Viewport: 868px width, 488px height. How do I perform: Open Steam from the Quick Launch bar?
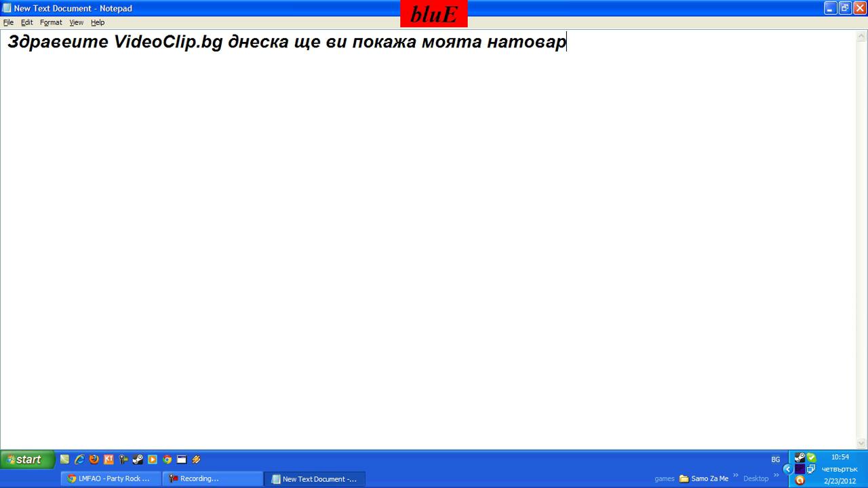[138, 460]
